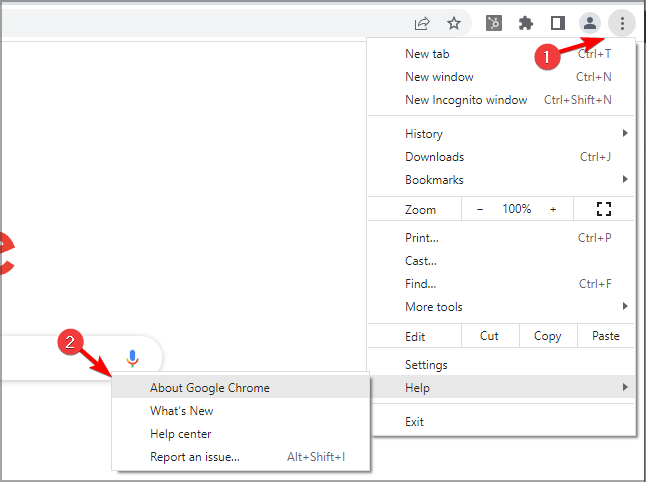The image size is (646, 482).
Task: Open a New Incognito window
Action: (x=501, y=100)
